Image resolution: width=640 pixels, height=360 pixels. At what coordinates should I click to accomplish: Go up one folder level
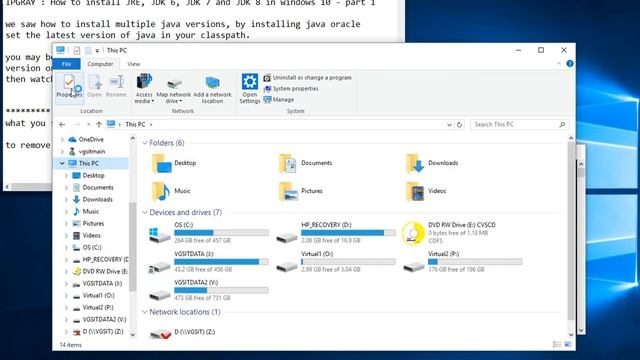pos(99,124)
